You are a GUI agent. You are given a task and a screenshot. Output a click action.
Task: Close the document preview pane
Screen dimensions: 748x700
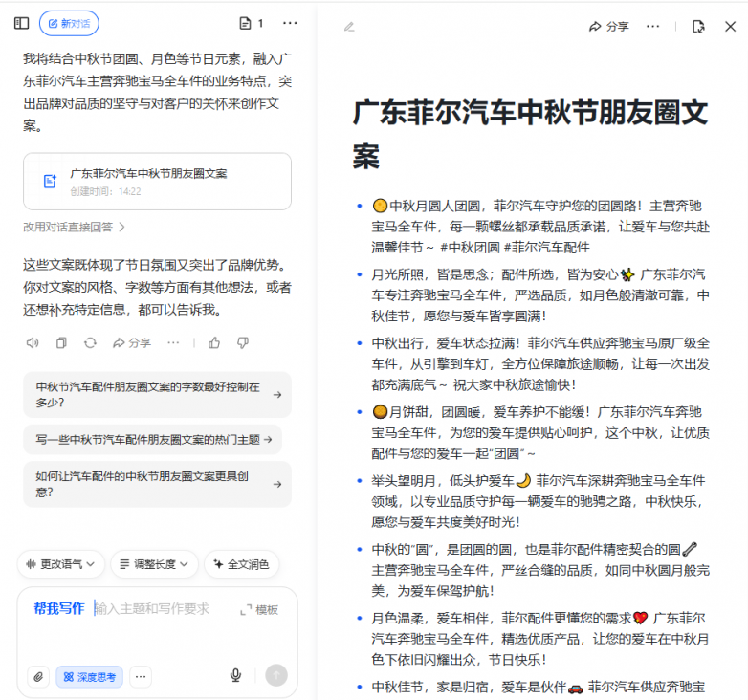click(x=731, y=27)
